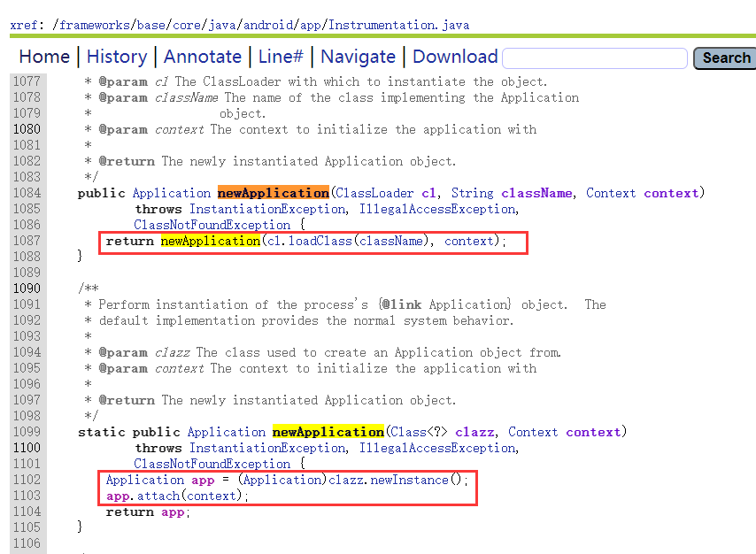Click the attach method call link
The image size is (756, 554).
click(x=157, y=496)
